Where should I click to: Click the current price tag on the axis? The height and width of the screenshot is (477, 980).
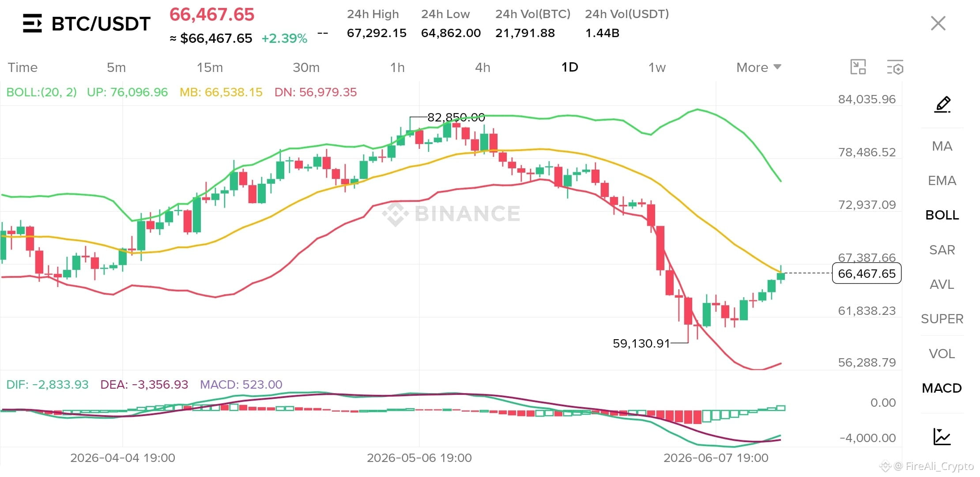coord(867,274)
